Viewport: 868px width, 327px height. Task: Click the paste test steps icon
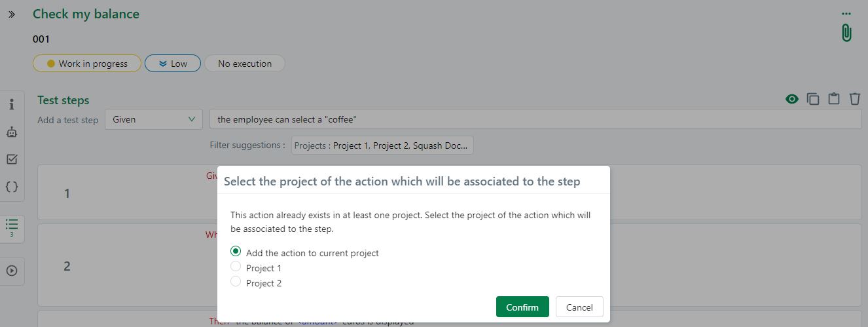click(834, 99)
